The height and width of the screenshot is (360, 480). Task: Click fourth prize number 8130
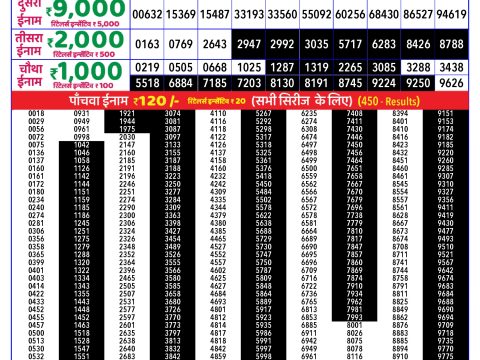click(282, 83)
